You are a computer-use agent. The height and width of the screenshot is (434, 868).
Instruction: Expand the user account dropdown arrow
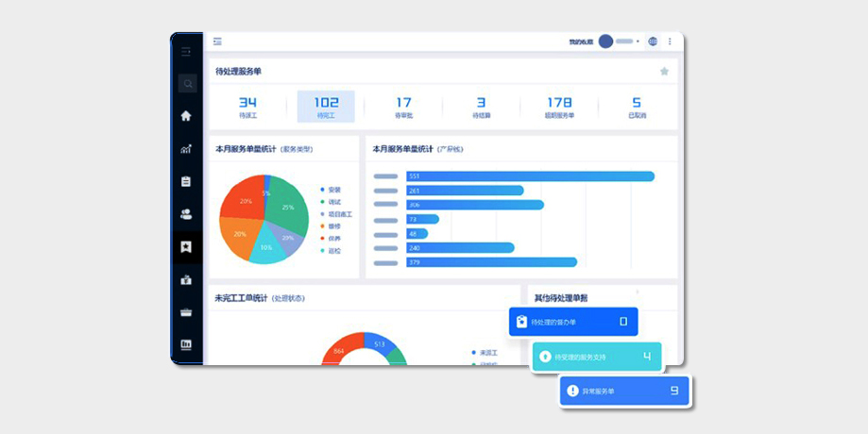click(x=638, y=42)
